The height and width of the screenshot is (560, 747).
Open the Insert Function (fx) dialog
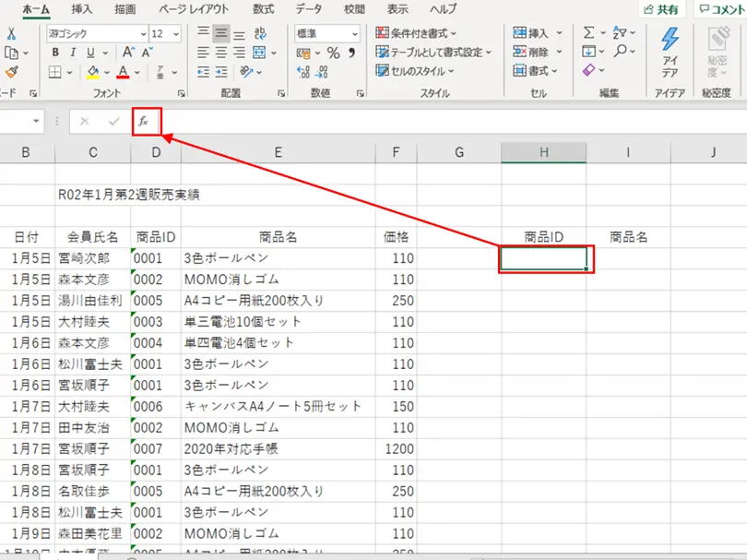point(146,121)
